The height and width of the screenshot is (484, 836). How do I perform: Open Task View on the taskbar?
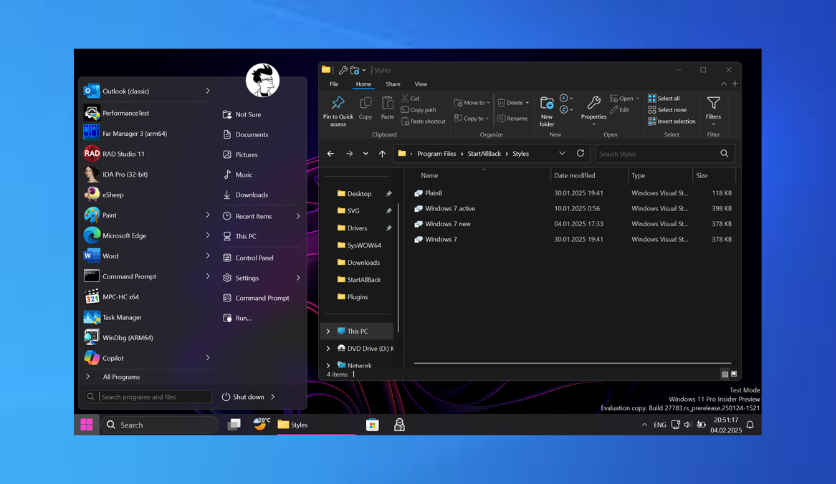click(x=234, y=424)
